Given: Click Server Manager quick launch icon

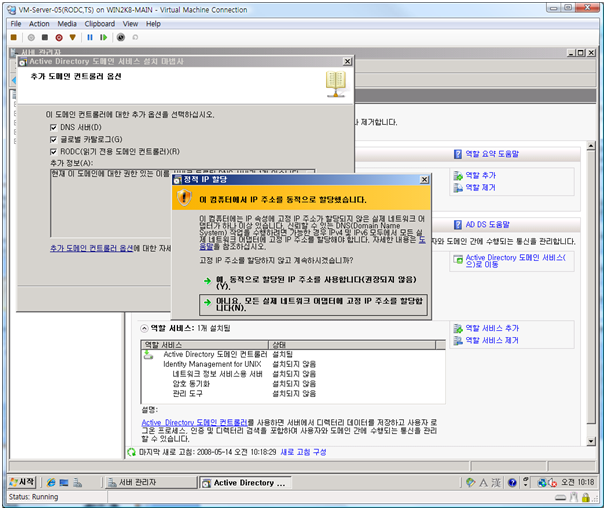Looking at the screenshot, I should pos(78,482).
